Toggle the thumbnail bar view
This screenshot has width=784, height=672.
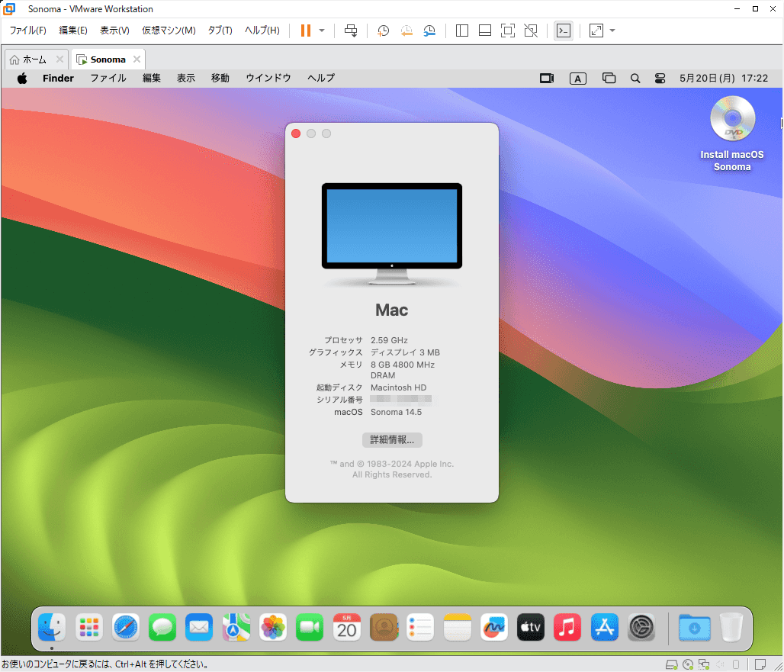tap(485, 31)
